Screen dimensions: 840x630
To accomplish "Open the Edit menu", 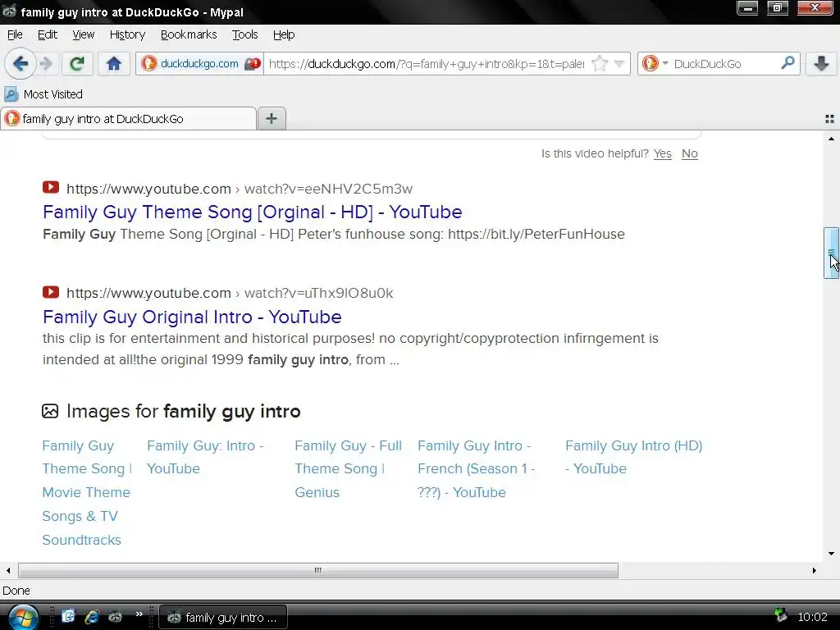I will click(47, 34).
